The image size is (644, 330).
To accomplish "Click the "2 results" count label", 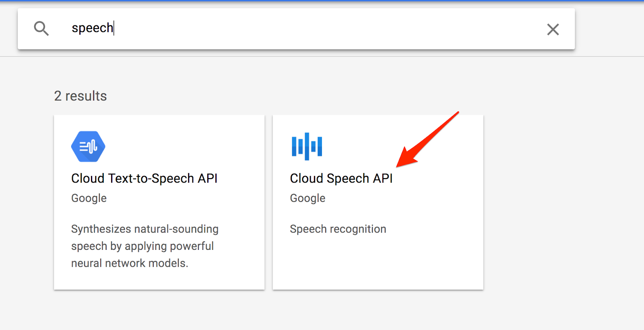I will (x=80, y=96).
